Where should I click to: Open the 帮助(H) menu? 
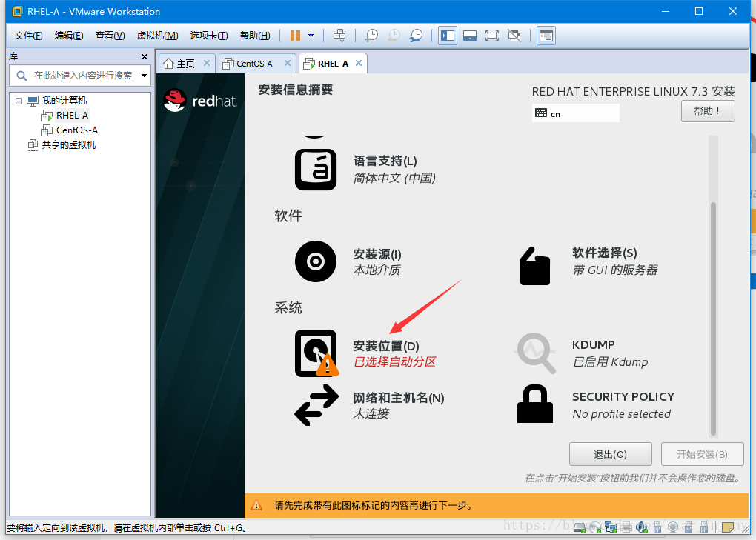pos(254,35)
